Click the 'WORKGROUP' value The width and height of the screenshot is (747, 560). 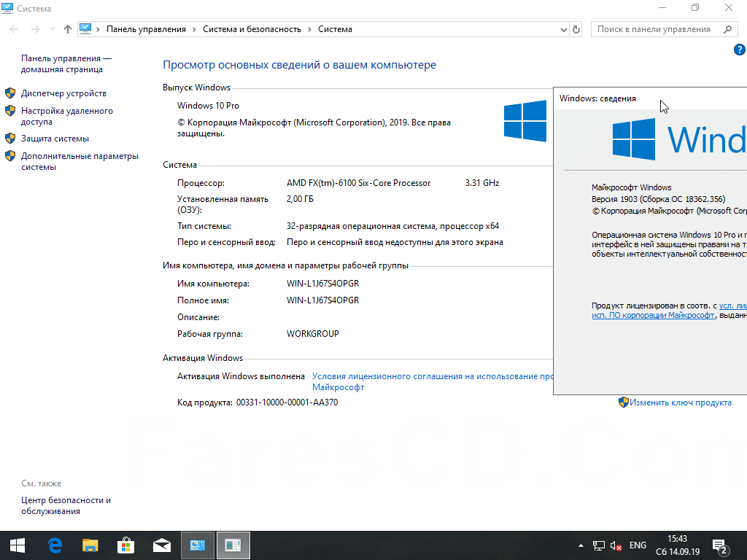click(x=312, y=334)
